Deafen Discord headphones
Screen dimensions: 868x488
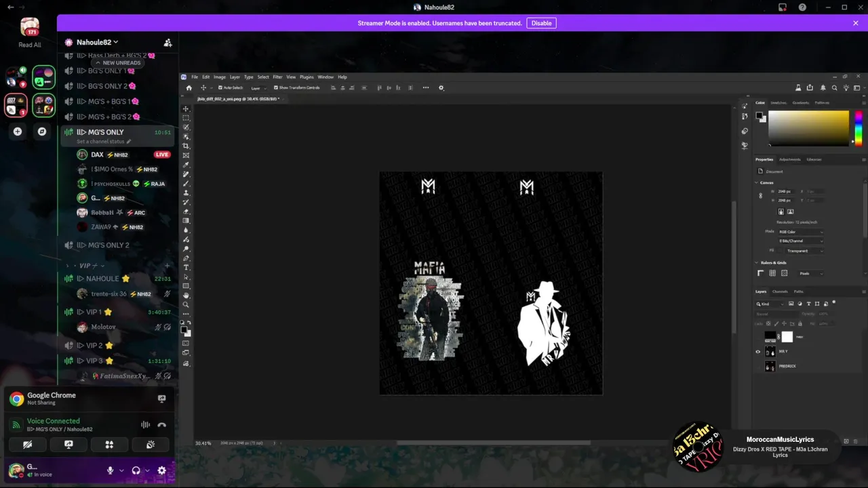(136, 470)
